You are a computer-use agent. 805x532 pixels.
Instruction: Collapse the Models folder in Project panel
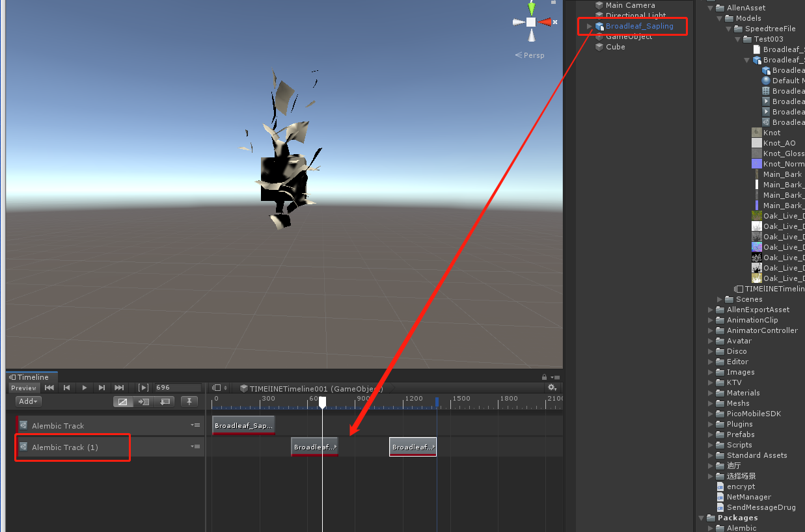click(x=720, y=18)
